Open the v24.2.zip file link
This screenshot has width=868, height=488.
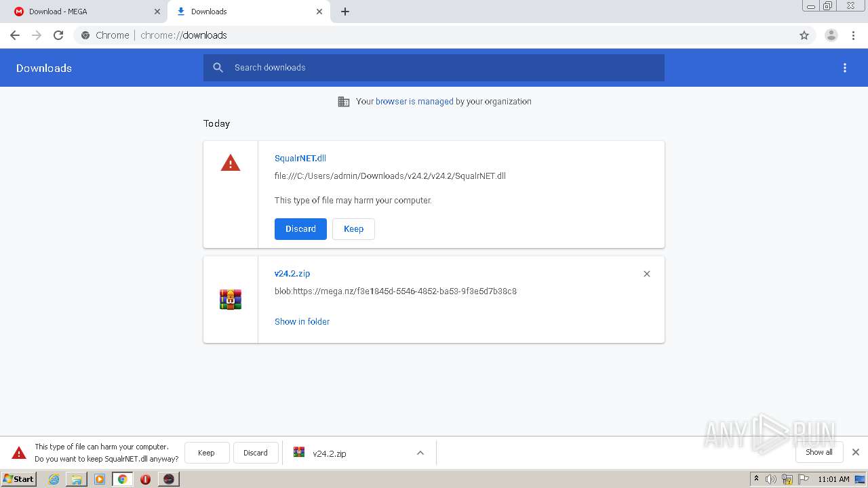(x=292, y=273)
